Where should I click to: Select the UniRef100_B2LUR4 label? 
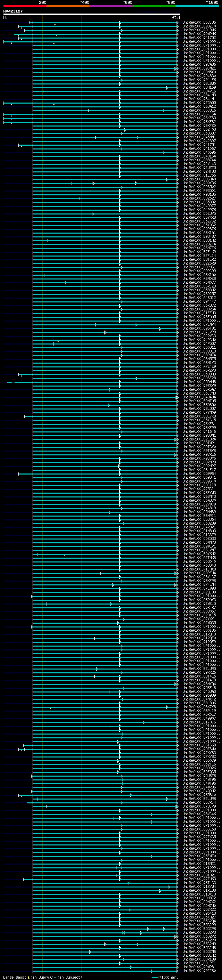coord(199,439)
